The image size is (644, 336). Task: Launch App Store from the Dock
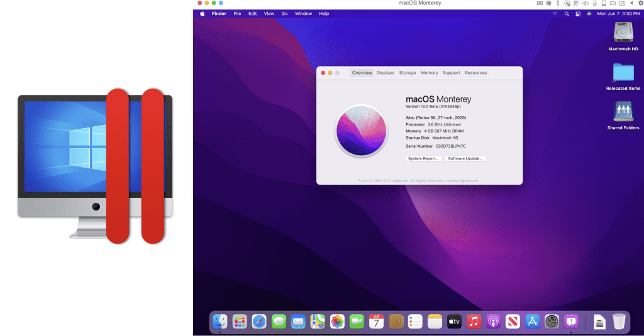point(532,322)
